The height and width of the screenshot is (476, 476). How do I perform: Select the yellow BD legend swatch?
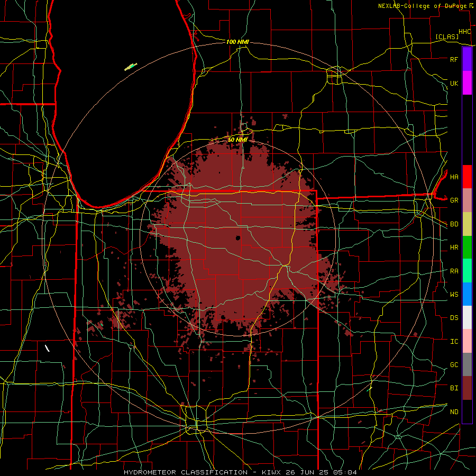467,224
